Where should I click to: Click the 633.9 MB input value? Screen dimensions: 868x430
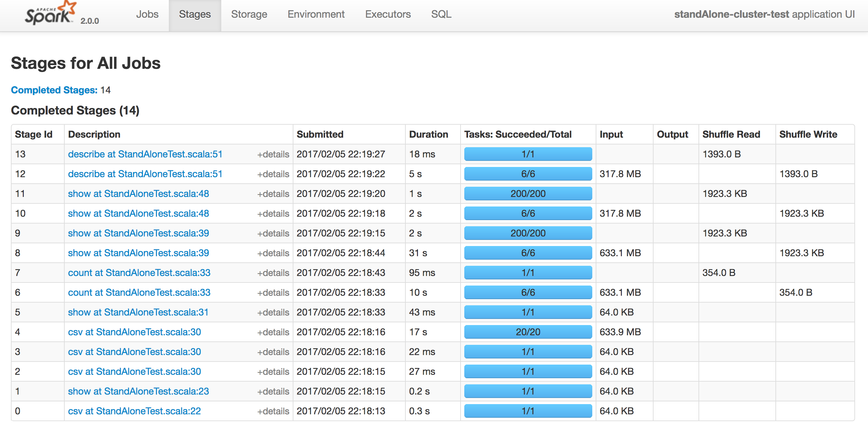pyautogui.click(x=620, y=332)
